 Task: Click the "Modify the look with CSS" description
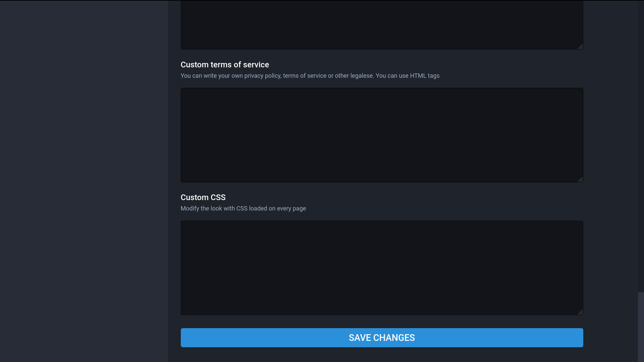coord(215,208)
